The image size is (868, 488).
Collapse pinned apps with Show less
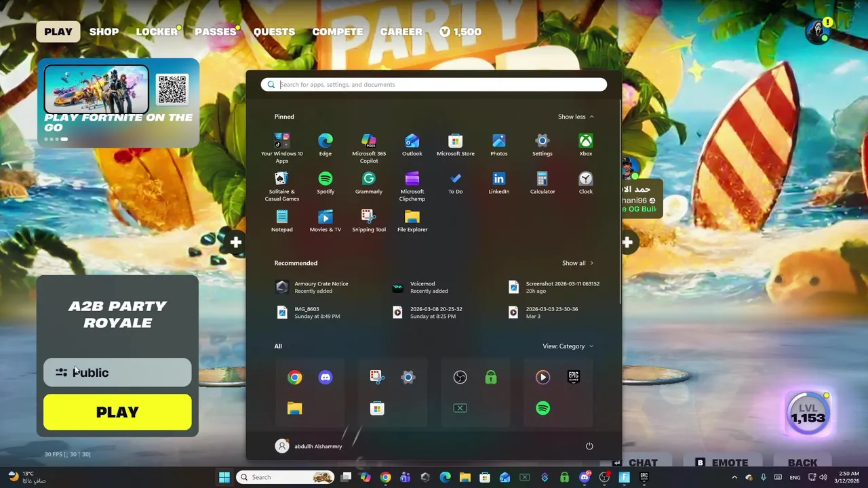pyautogui.click(x=576, y=117)
